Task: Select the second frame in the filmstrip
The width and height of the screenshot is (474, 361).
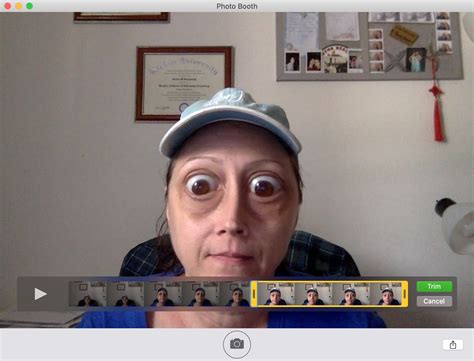Action: point(125,294)
